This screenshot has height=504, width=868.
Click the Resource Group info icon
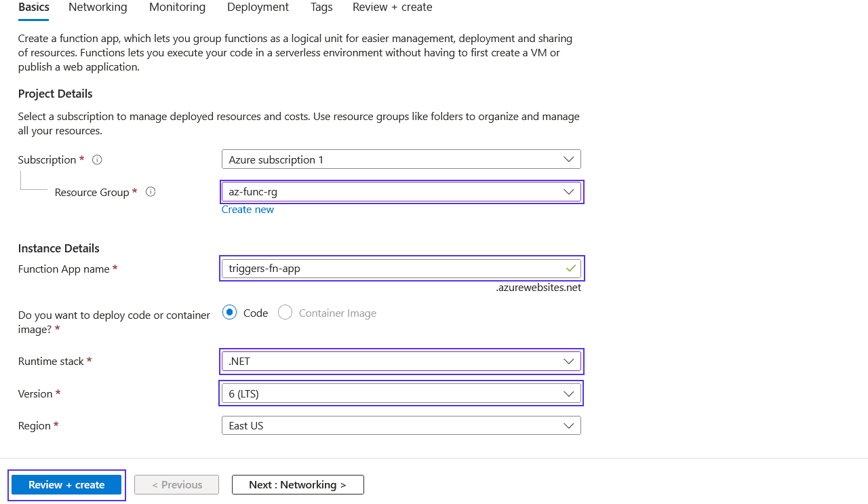click(150, 192)
